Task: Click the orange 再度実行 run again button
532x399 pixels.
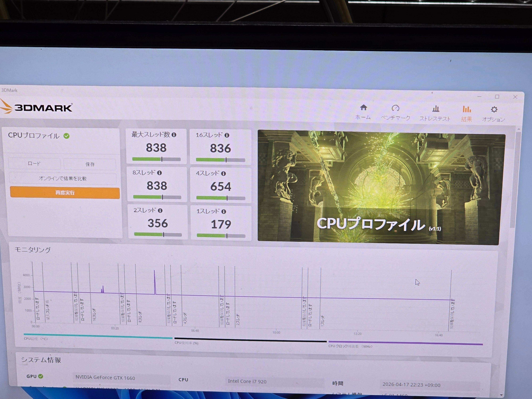Action: 65,193
